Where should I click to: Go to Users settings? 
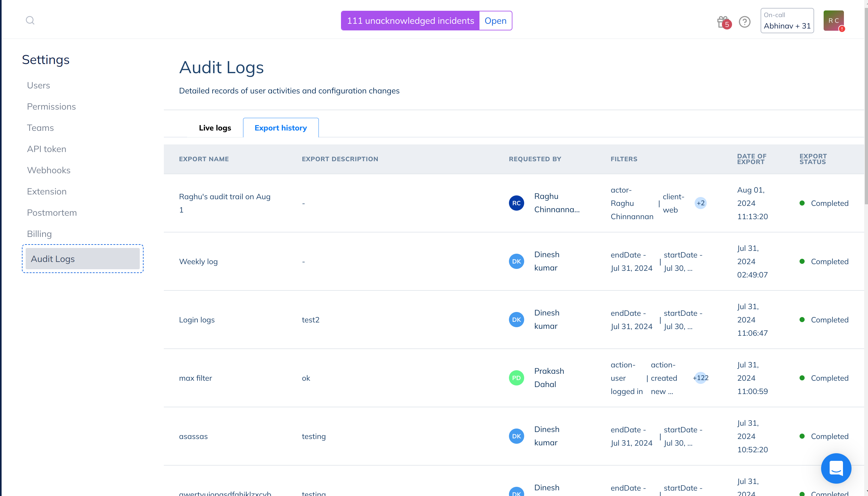click(39, 85)
